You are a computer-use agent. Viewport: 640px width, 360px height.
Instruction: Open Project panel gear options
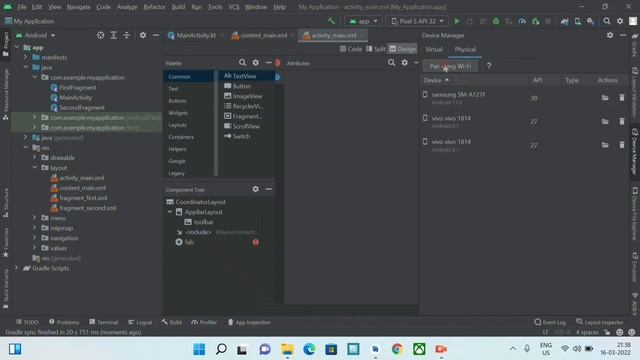coord(142,35)
